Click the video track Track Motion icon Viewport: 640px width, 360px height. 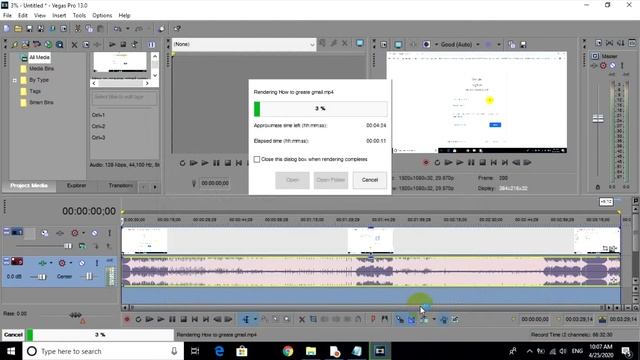coord(44,233)
